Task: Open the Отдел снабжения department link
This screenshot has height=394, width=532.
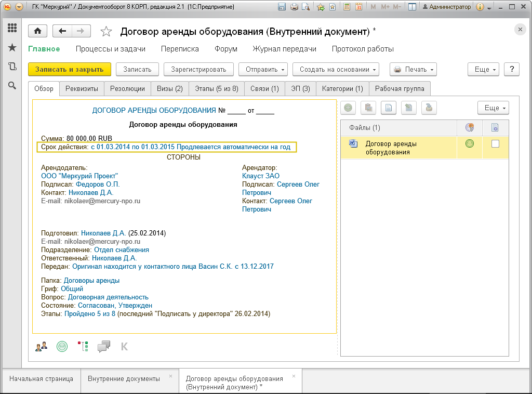Action: (122, 250)
